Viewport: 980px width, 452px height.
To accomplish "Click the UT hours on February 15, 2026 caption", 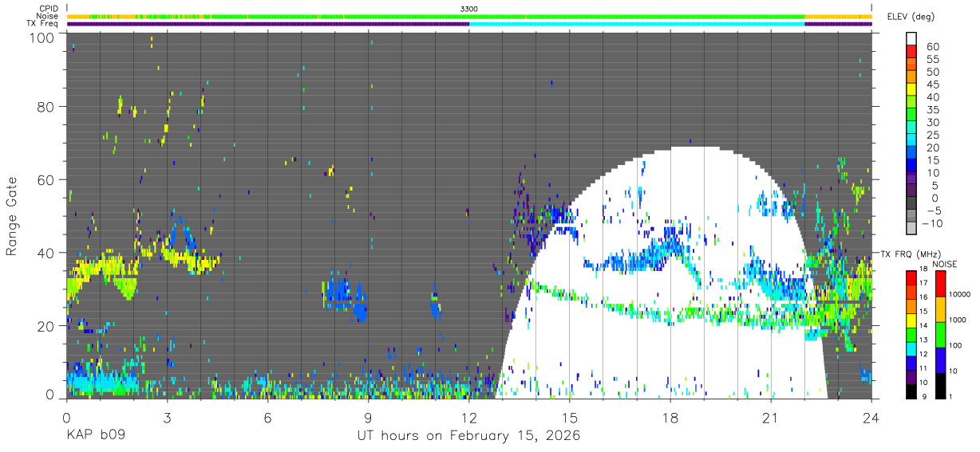I will tap(468, 436).
